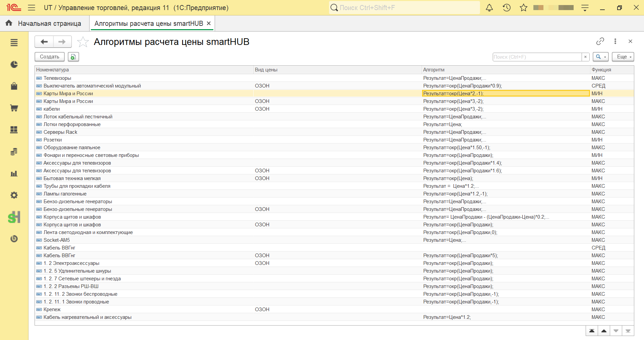Open the Еще dropdown menu
The height and width of the screenshot is (340, 644).
(623, 57)
